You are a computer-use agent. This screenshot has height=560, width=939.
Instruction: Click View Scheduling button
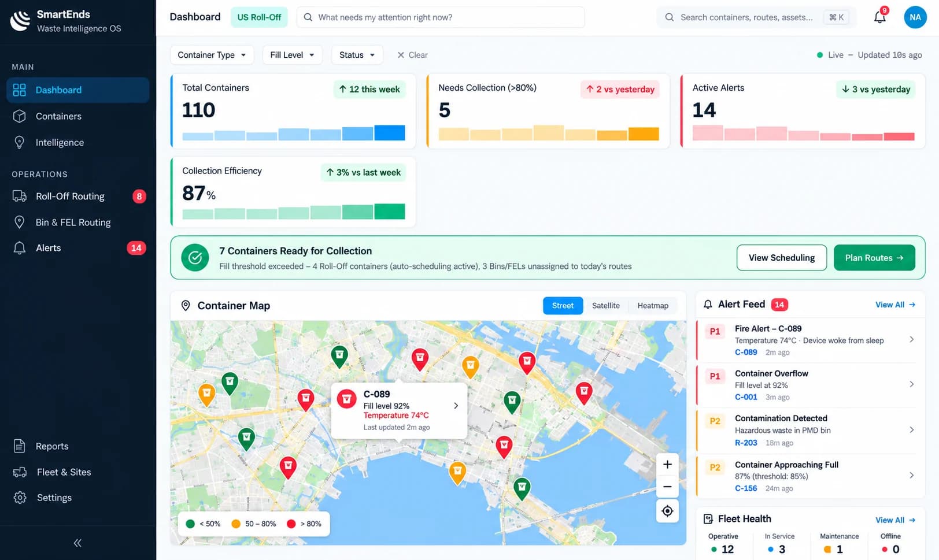click(781, 258)
